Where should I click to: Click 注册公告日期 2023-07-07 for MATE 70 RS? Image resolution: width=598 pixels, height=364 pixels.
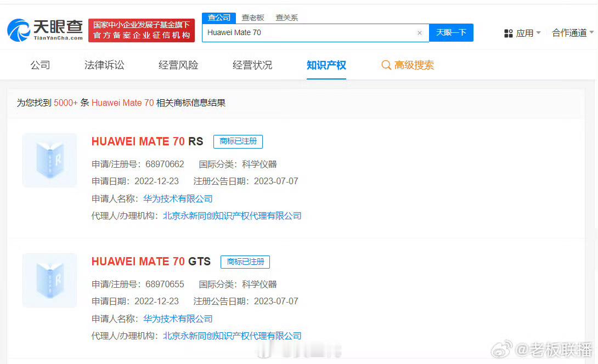coord(246,181)
